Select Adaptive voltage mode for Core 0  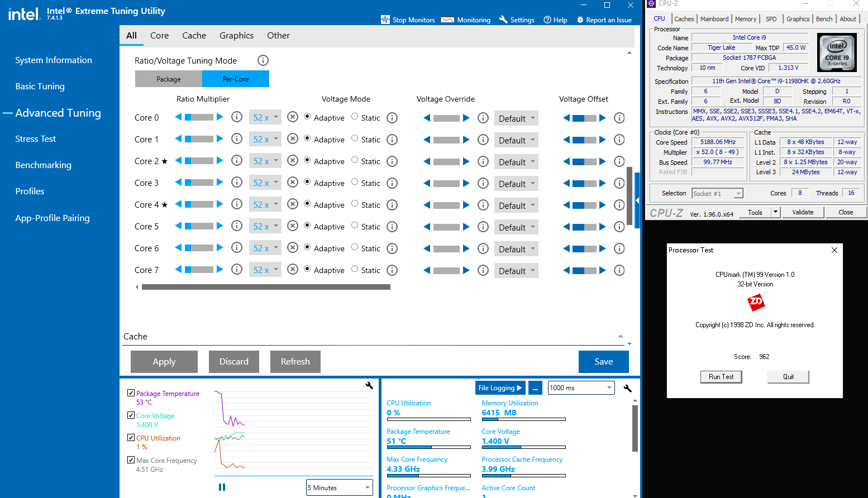(x=307, y=117)
